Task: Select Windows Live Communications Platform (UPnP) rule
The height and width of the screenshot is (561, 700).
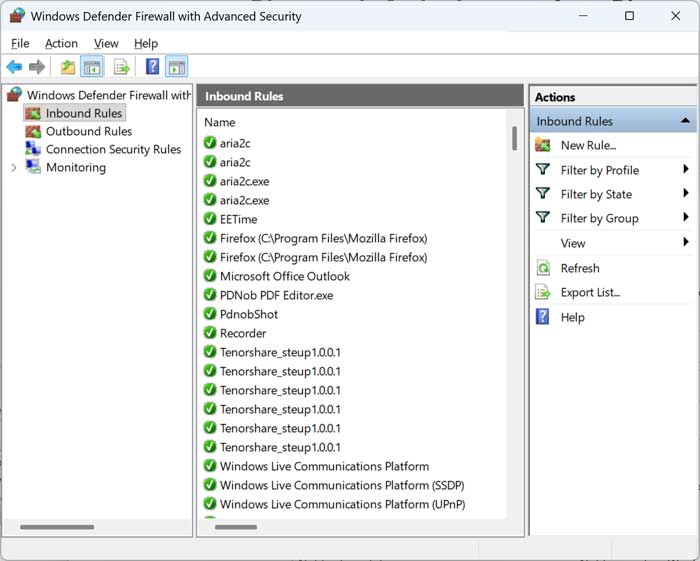Action: (342, 504)
